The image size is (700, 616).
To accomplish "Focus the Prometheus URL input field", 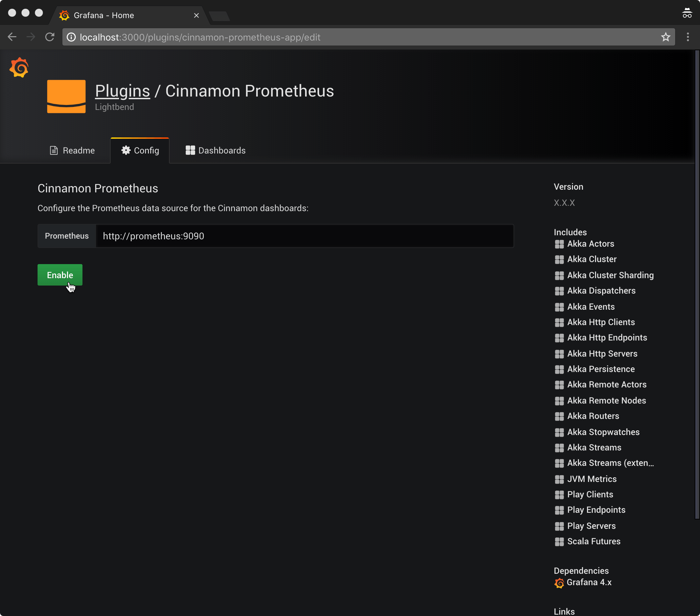I will coord(304,236).
